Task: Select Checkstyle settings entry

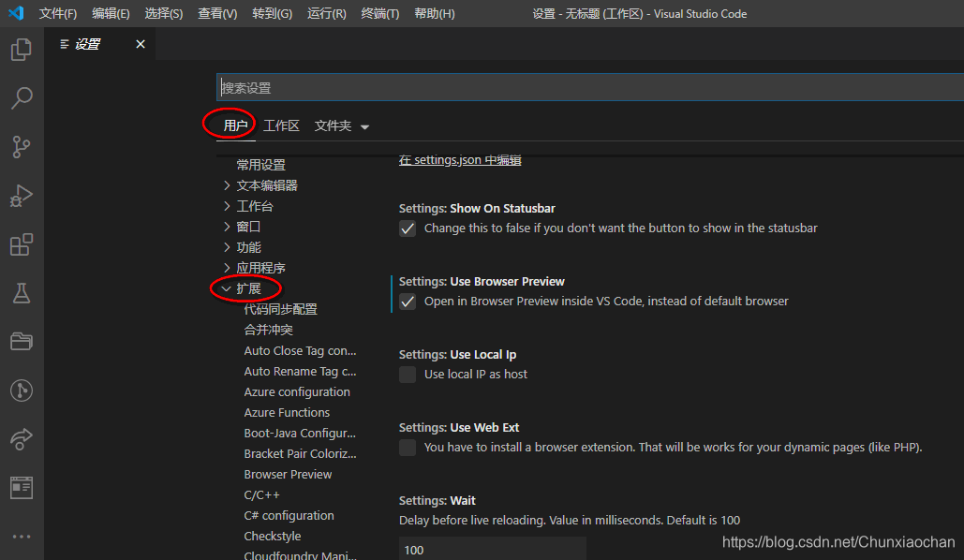Action: [x=273, y=536]
